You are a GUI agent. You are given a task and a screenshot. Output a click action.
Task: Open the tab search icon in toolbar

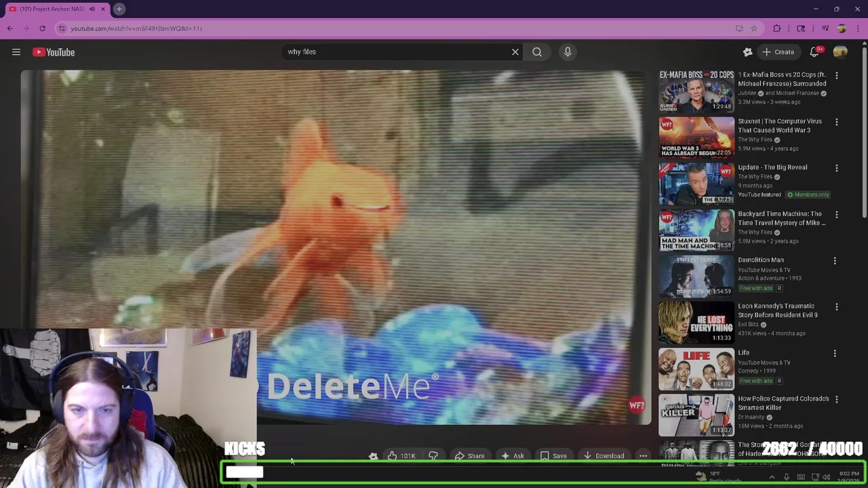tap(801, 28)
